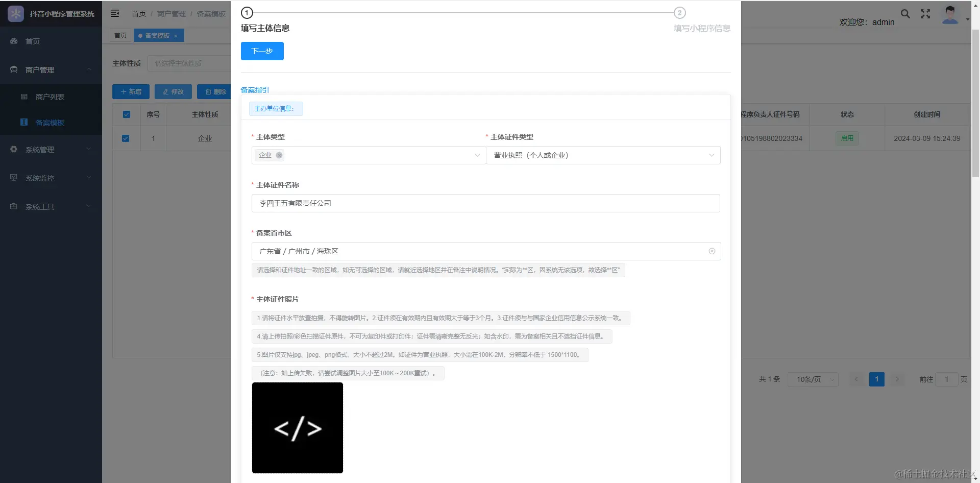Image resolution: width=980 pixels, height=483 pixels.
Task: Open the 备案省市区 region cascader
Action: (486, 251)
